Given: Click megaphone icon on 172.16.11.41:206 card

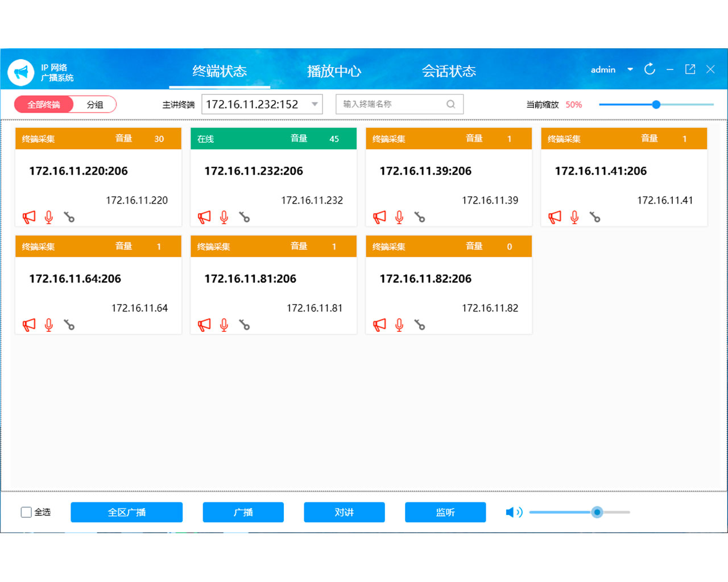Looking at the screenshot, I should [x=555, y=217].
